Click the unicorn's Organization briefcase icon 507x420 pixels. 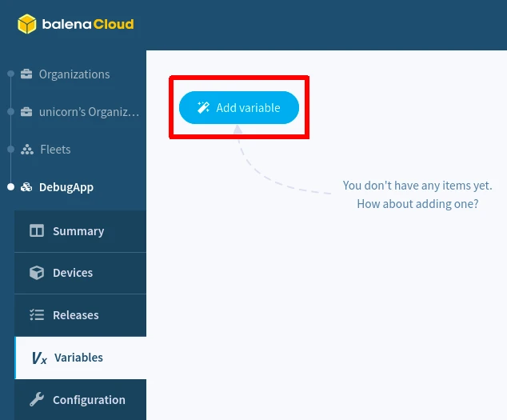click(x=26, y=112)
